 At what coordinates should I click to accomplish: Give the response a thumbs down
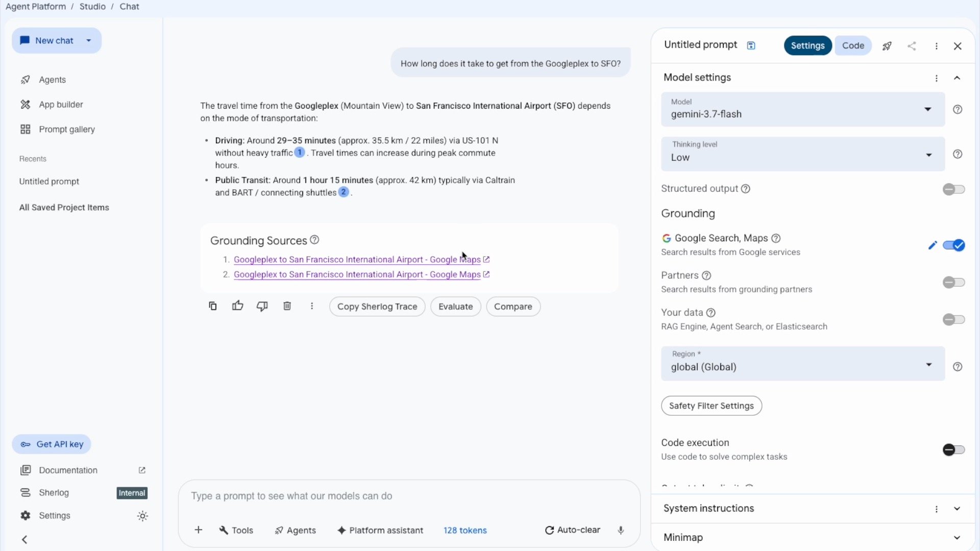click(262, 306)
